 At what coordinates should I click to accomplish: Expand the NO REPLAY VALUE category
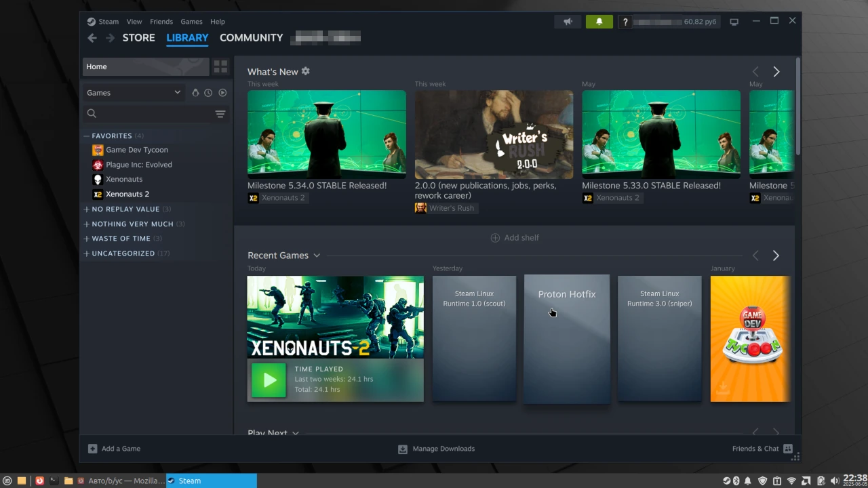[x=127, y=209]
